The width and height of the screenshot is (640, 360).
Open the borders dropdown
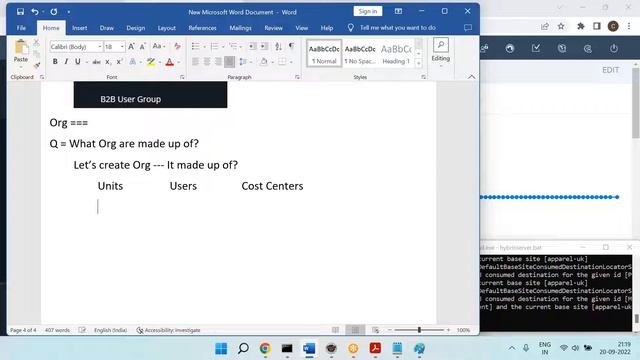coord(291,62)
